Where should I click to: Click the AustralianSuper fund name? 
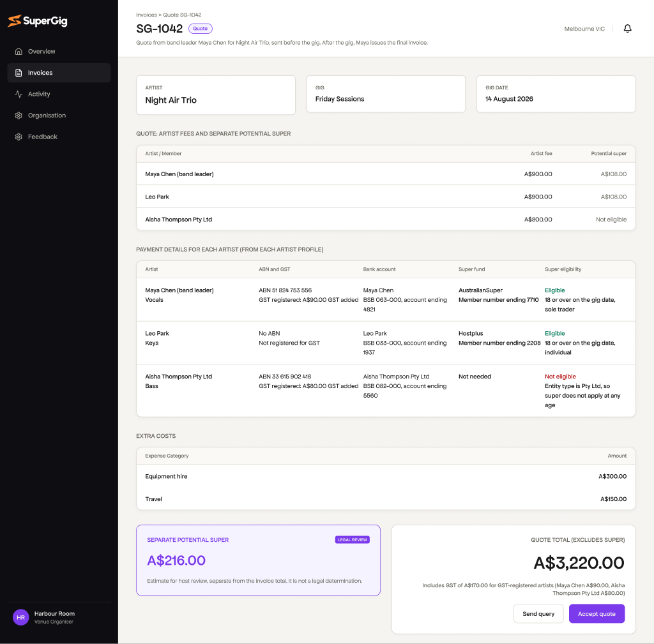[x=480, y=290]
